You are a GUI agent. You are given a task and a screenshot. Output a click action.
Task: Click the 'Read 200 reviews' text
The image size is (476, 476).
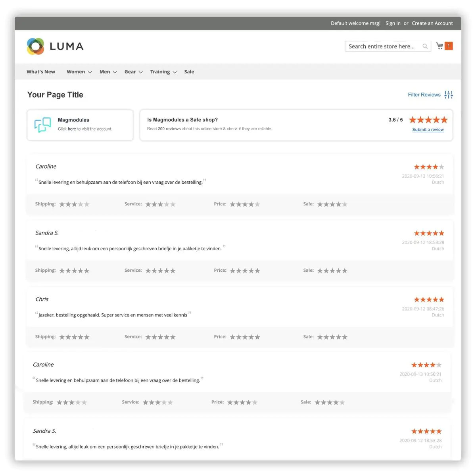[164, 129]
